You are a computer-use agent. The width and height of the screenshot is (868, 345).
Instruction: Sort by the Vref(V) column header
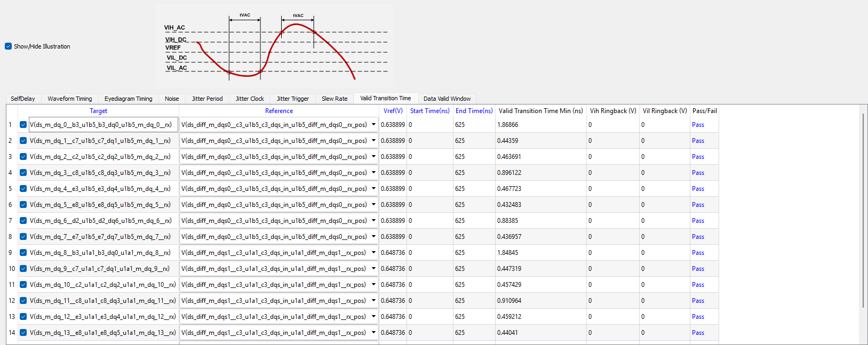393,111
